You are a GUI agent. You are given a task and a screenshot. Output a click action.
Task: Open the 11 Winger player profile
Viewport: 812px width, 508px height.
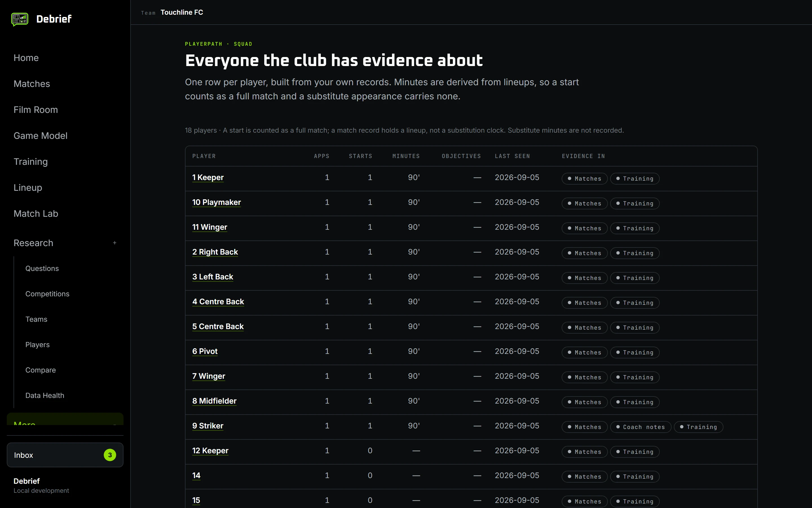[x=210, y=227]
